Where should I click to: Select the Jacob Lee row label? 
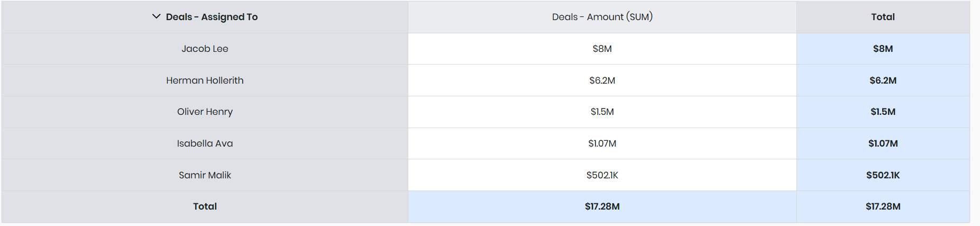205,49
